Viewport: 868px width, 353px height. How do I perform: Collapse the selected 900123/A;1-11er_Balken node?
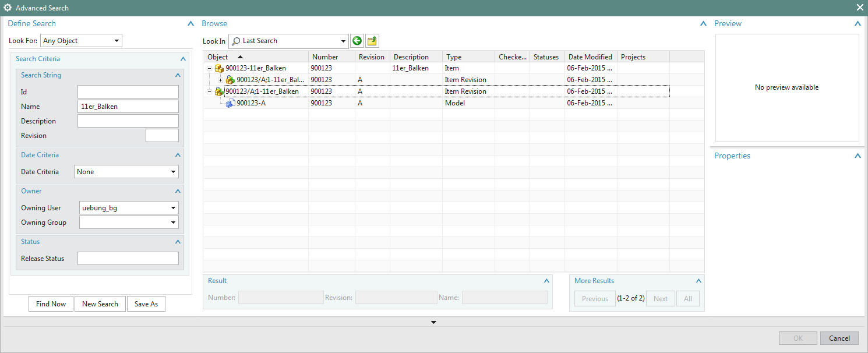tap(210, 91)
